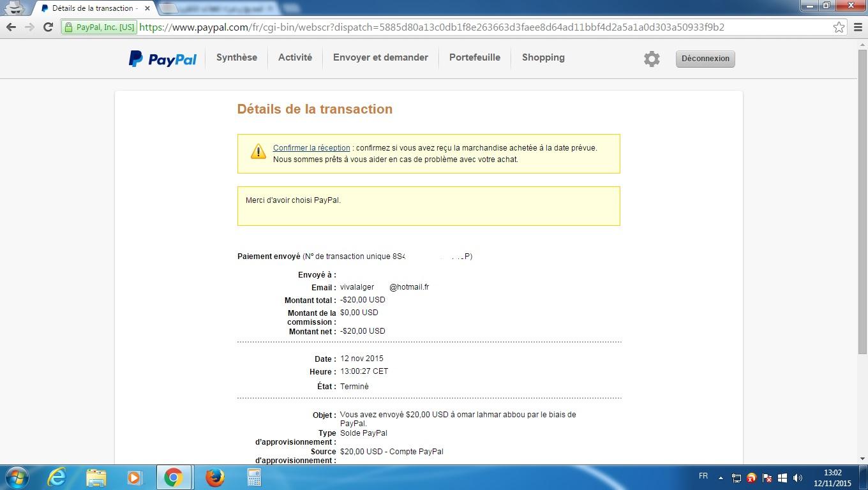Click the Windows logo tray icon

782,478
